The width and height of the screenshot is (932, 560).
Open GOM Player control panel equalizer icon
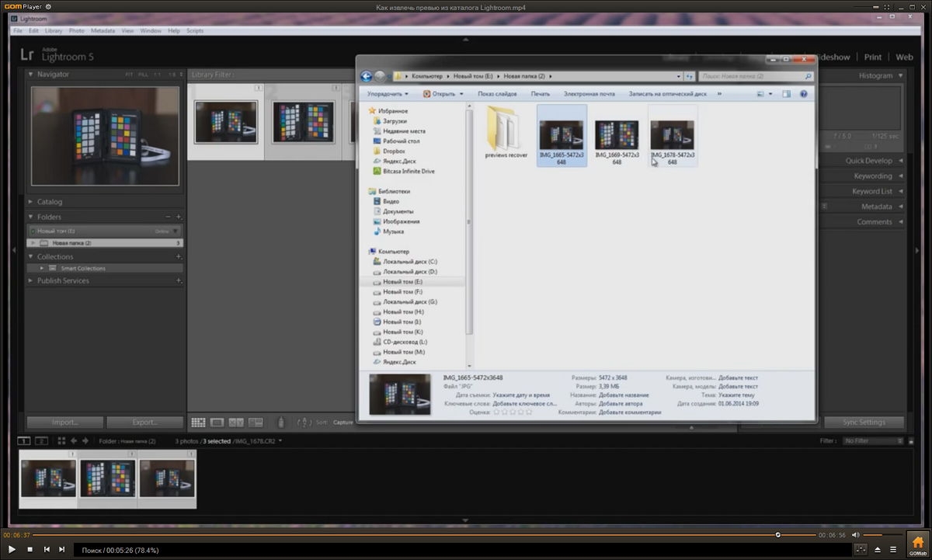(861, 549)
